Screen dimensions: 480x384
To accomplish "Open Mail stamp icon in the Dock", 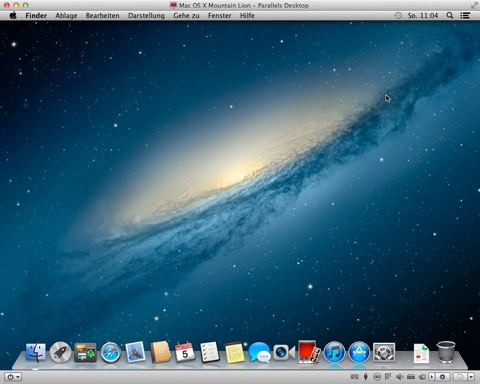I will click(x=135, y=352).
